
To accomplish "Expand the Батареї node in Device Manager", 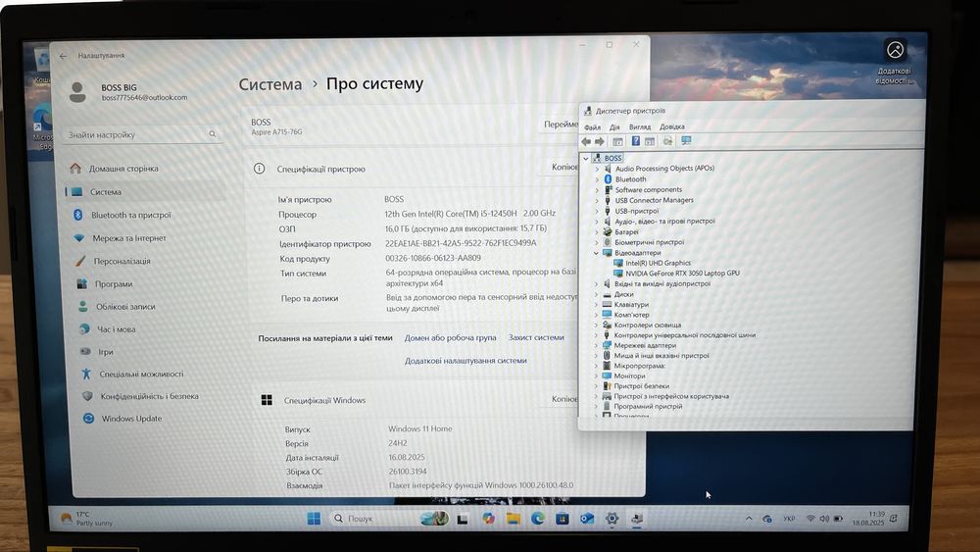I will point(596,232).
